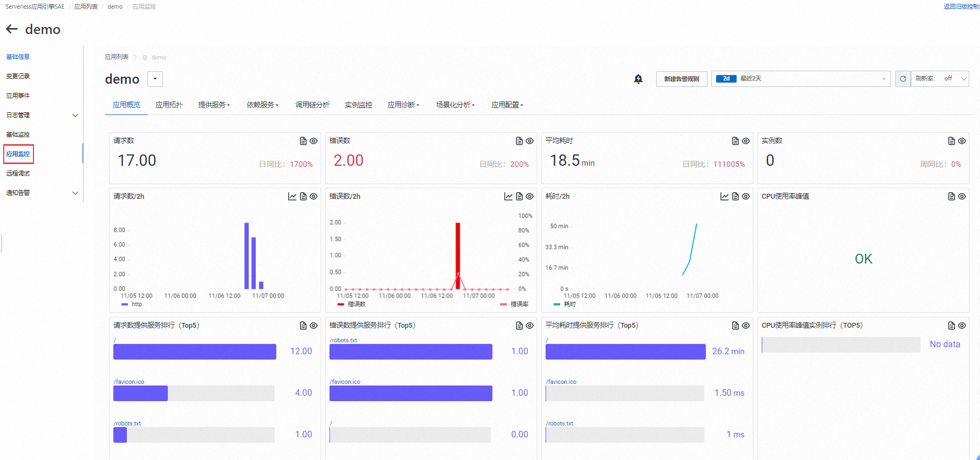
Task: Toggle eye icon on CPU使用率峰值 panel
Action: click(x=962, y=197)
